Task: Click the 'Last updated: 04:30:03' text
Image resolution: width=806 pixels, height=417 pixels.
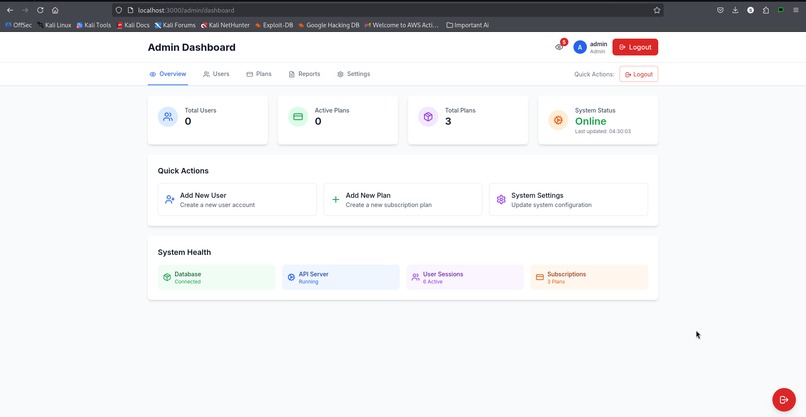Action: pyautogui.click(x=602, y=132)
